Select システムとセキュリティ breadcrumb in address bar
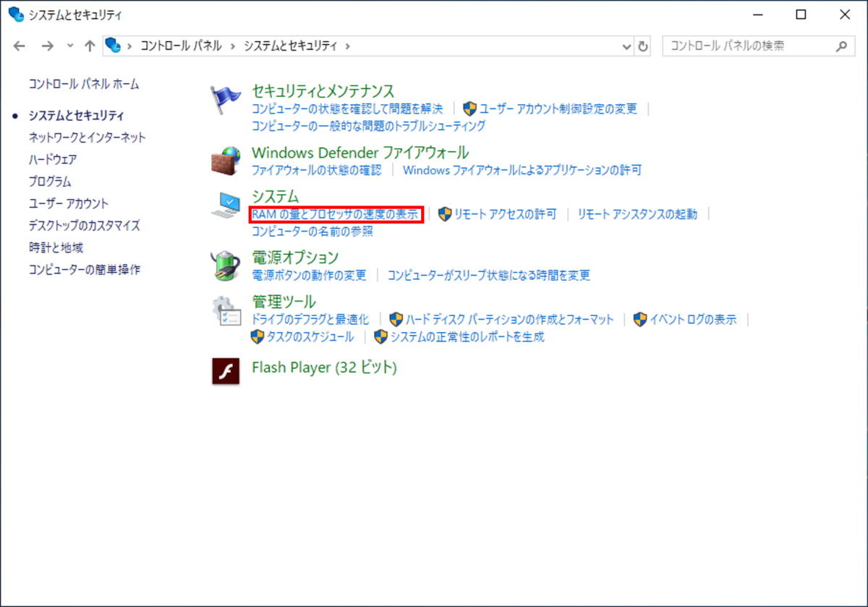 pos(290,46)
